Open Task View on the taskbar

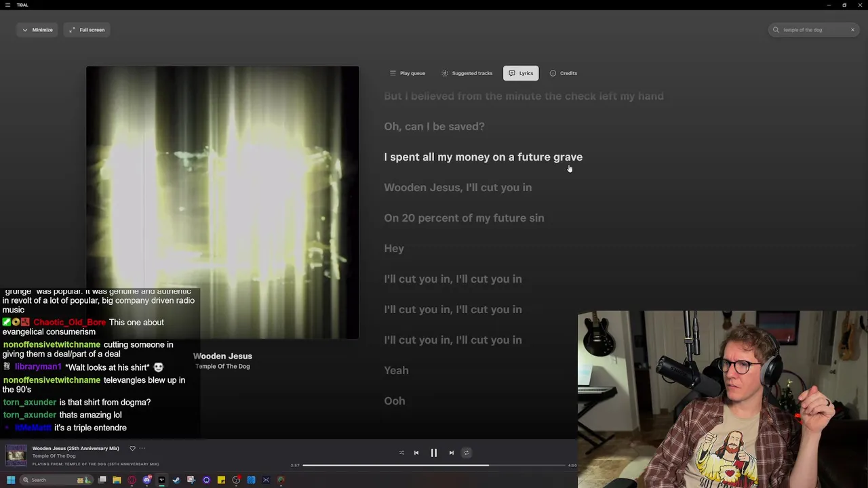click(102, 480)
